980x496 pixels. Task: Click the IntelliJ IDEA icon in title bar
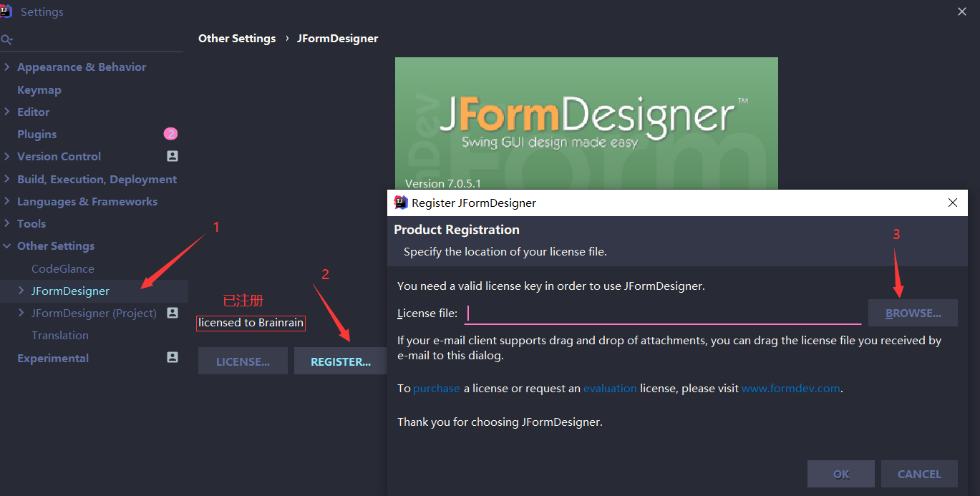[10, 11]
